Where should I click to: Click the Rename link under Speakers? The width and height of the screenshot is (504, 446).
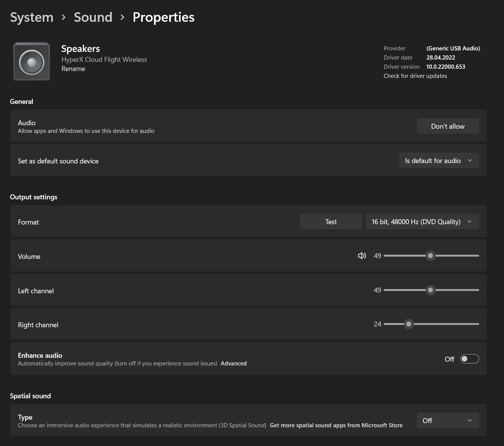coord(73,69)
